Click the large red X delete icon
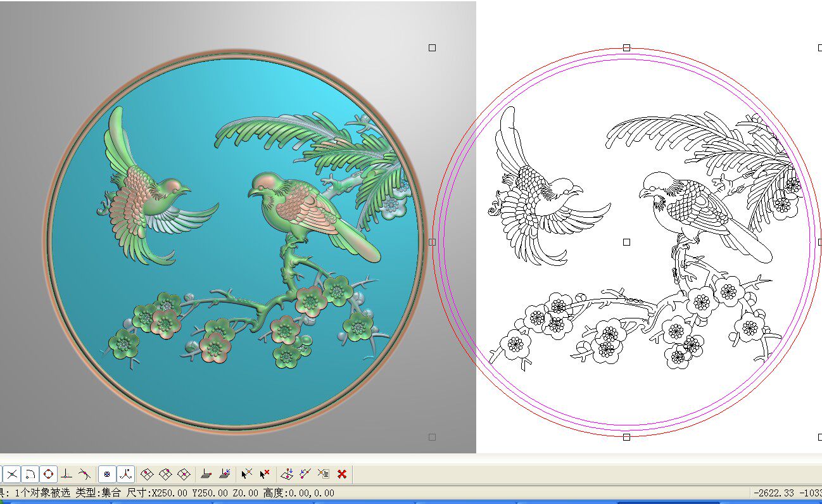This screenshot has width=822, height=504. 342,474
